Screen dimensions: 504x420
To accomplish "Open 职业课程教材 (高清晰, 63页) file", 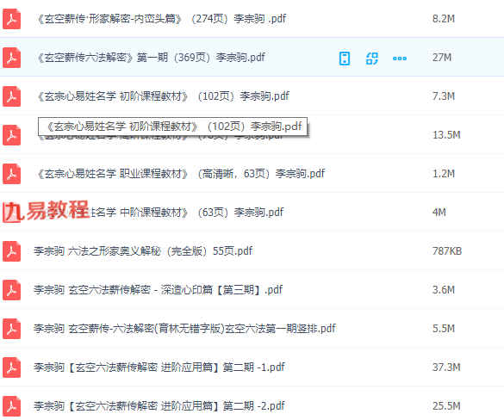I will point(181,173).
